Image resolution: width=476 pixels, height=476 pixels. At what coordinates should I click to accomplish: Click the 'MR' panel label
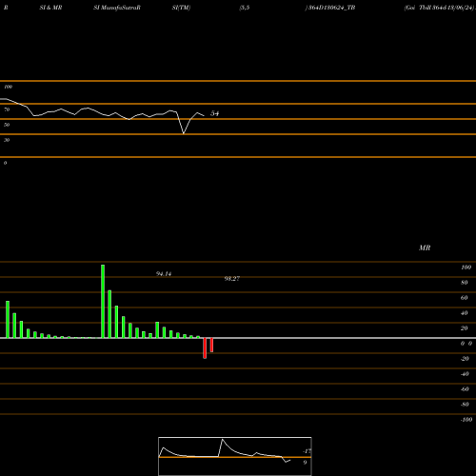pos(425,248)
